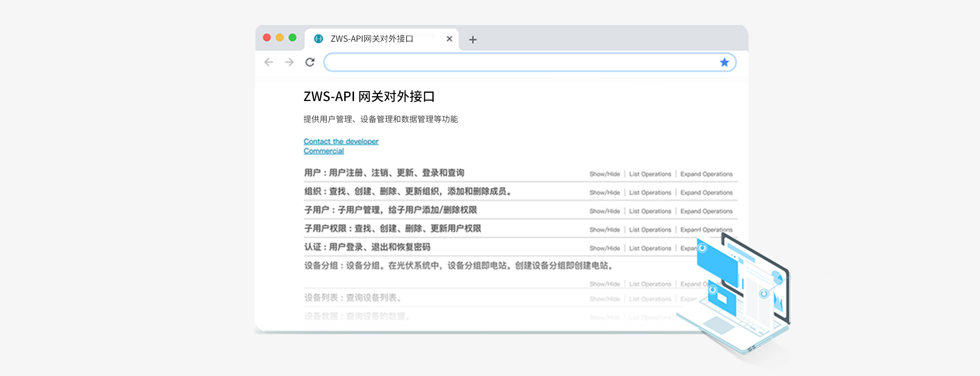980x376 pixels.
Task: Click the browser forward arrow
Action: 289,62
